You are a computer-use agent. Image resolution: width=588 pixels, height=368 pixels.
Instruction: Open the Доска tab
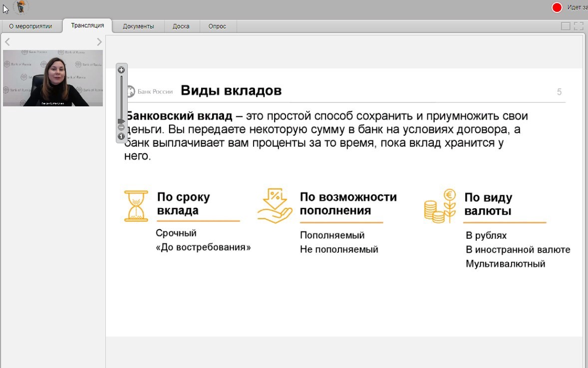(181, 26)
